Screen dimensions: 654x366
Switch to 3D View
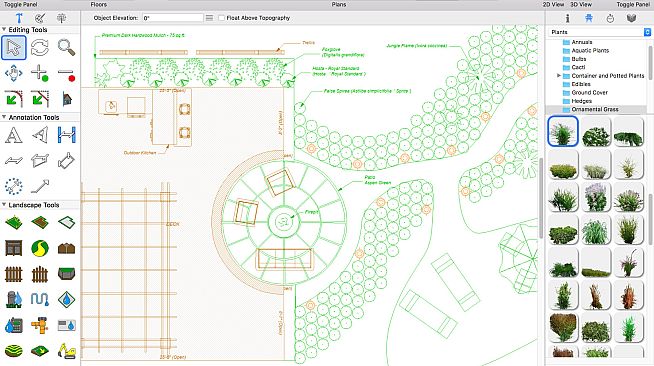click(x=581, y=4)
